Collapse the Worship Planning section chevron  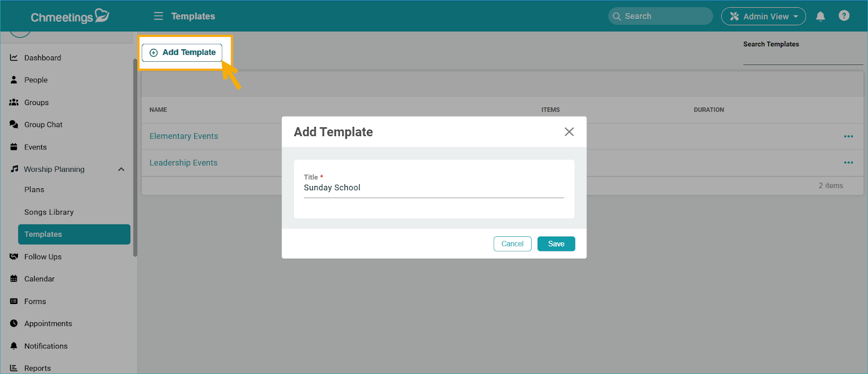121,170
